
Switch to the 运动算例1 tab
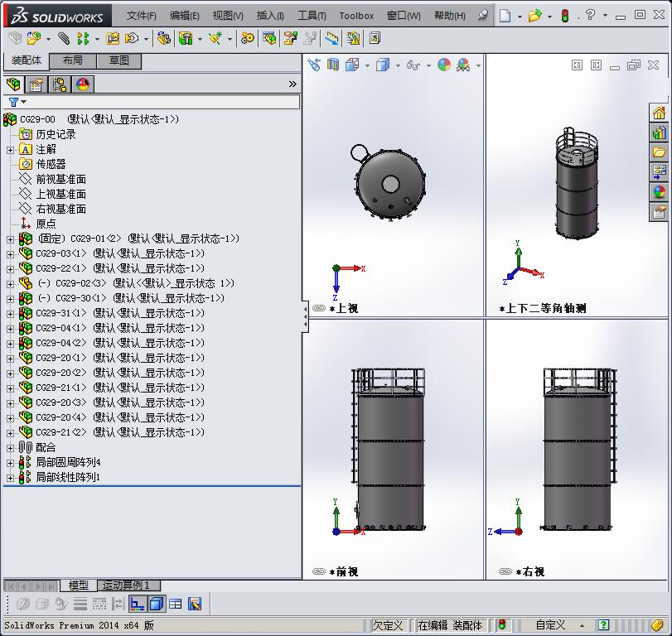pos(127,585)
